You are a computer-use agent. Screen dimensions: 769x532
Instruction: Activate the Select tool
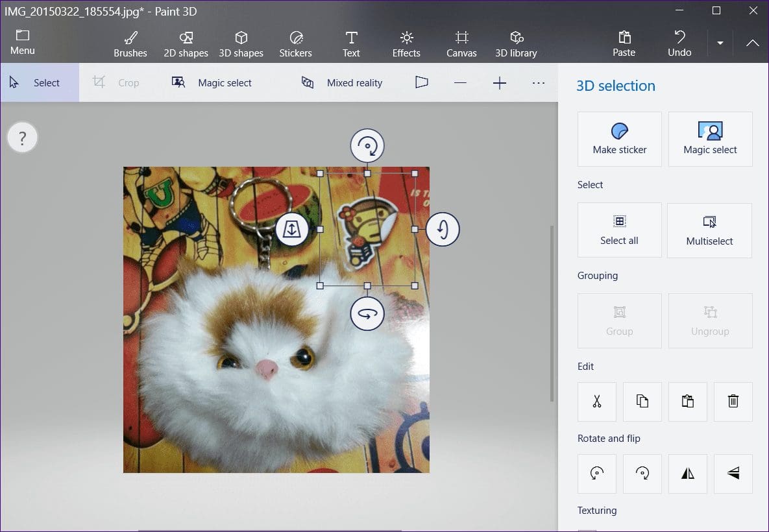pos(40,83)
